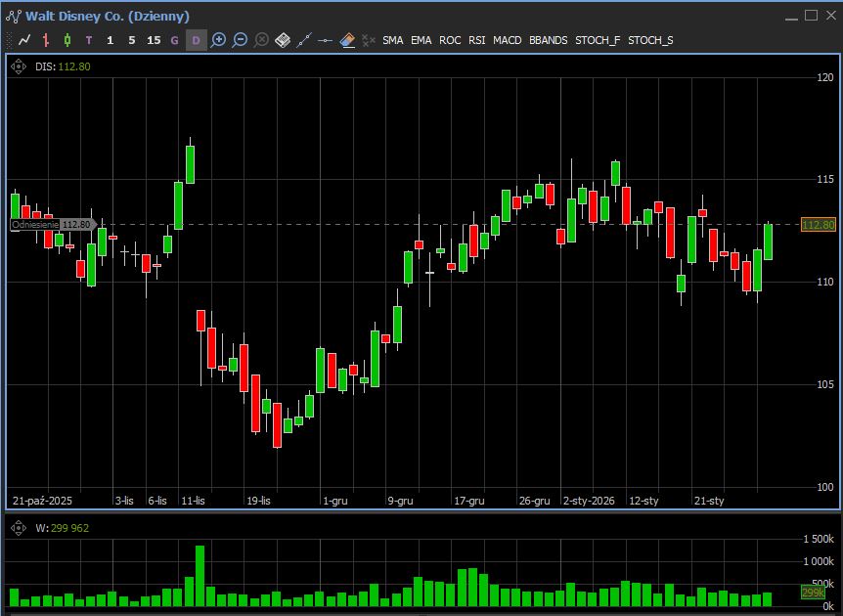The height and width of the screenshot is (616, 843).
Task: Zoom out of the chart
Action: tap(240, 40)
